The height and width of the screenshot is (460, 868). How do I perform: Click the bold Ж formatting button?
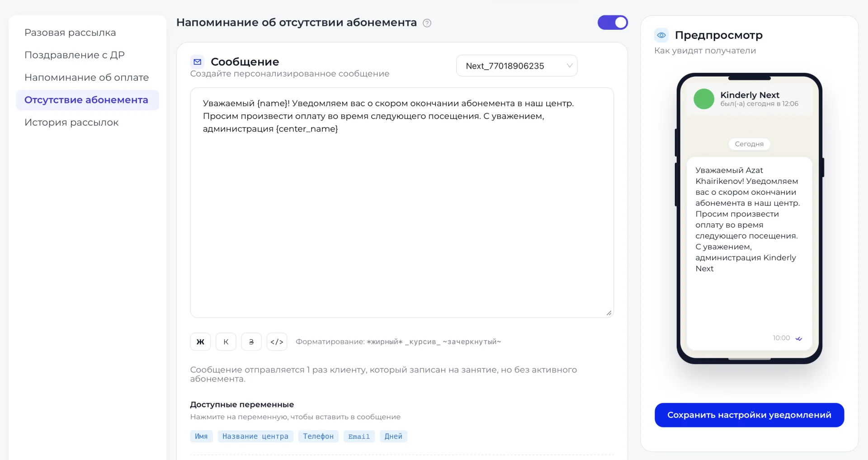pyautogui.click(x=200, y=342)
